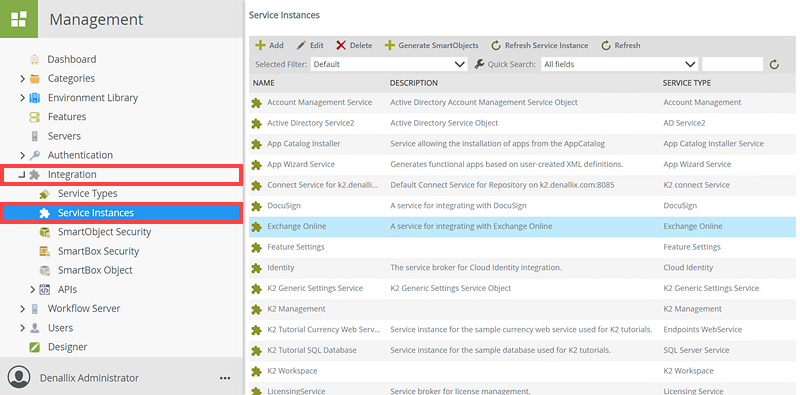Select the K2 Generic Settings Service row name

click(315, 288)
